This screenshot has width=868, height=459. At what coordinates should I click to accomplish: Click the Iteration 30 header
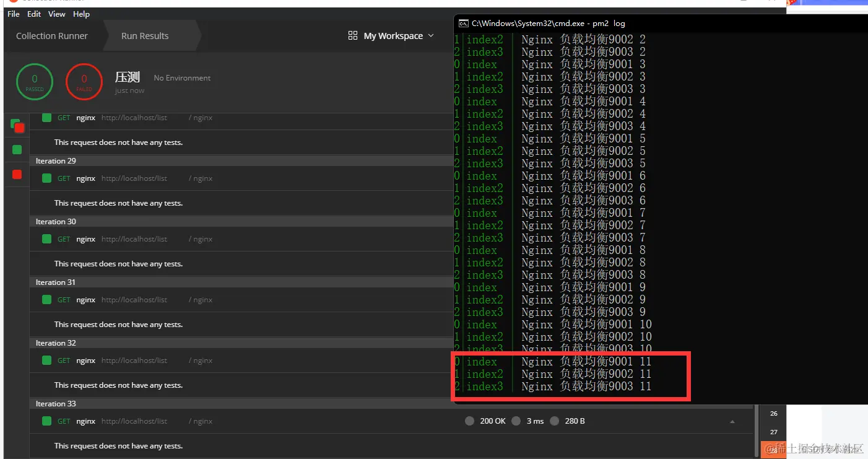56,222
